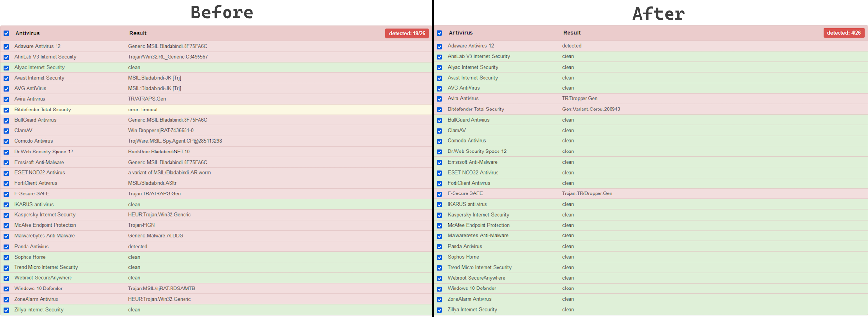Click 'BullGuard Antivirus' in Before table
The width and height of the screenshot is (868, 317).
(35, 120)
